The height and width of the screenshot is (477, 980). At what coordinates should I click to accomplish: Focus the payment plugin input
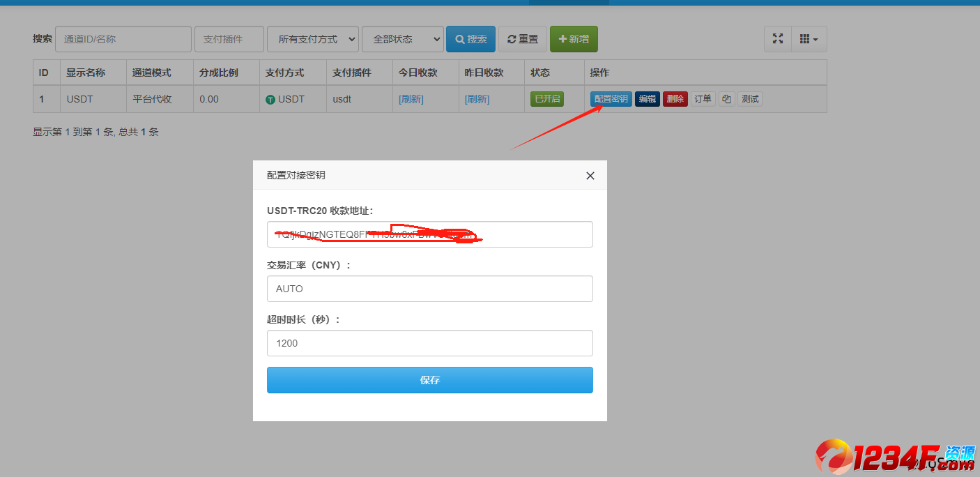coord(229,39)
